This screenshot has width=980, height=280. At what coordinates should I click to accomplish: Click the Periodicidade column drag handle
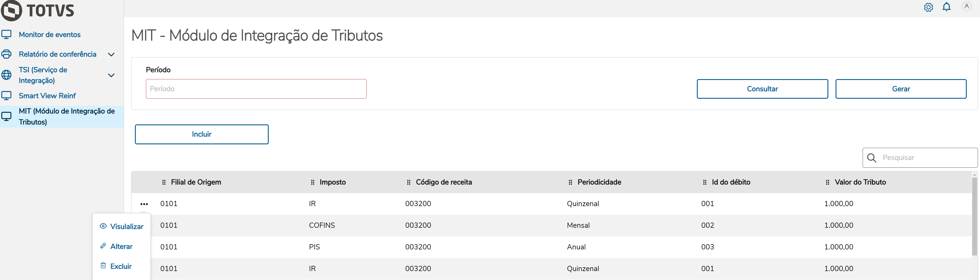[570, 182]
